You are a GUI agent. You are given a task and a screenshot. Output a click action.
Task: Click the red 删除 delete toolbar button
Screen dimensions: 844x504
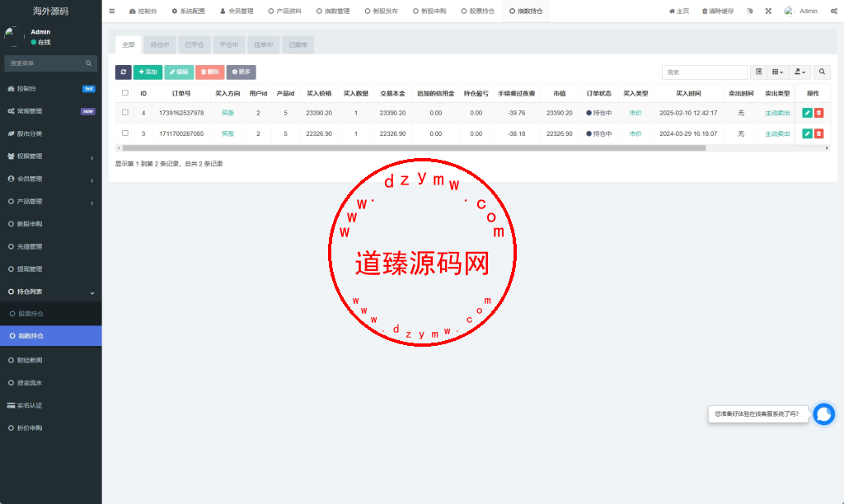coord(210,72)
